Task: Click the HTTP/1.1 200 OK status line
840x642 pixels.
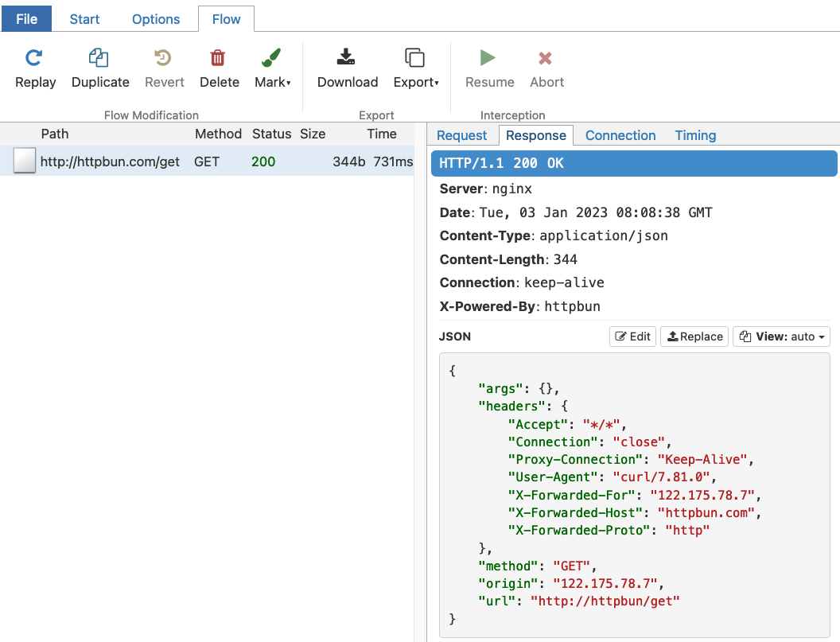Action: pyautogui.click(x=634, y=163)
